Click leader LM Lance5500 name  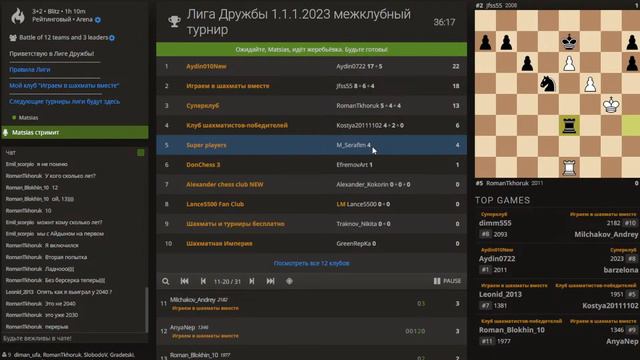click(x=356, y=204)
